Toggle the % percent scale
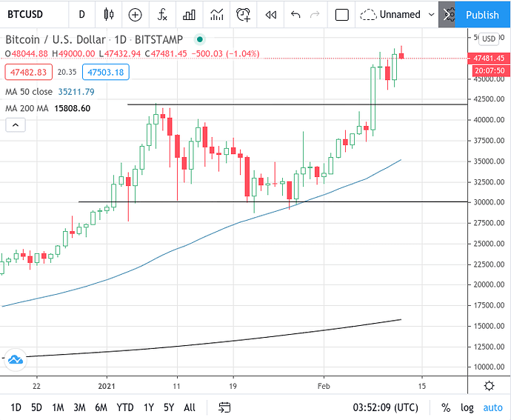This screenshot has height=420, width=511. click(x=446, y=407)
